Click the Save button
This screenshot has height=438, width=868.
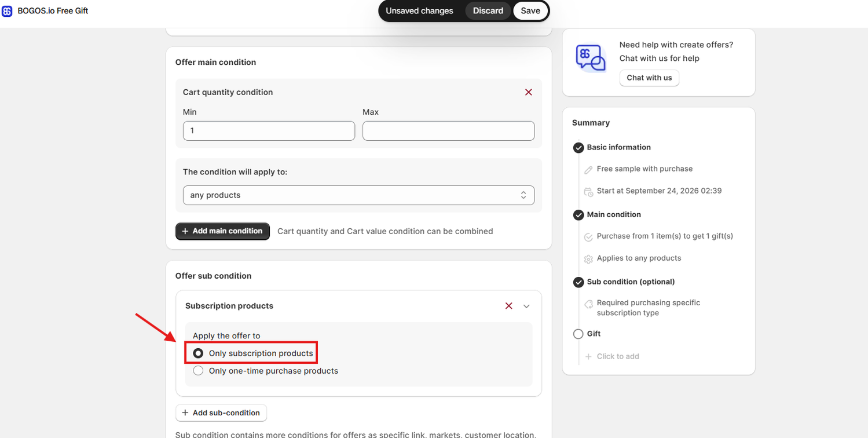pyautogui.click(x=530, y=11)
